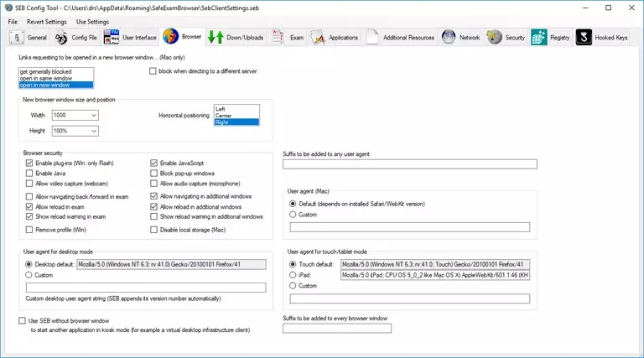Choose Center horizontal positioning
Viewport: 644px width, 358px height.
tap(236, 116)
